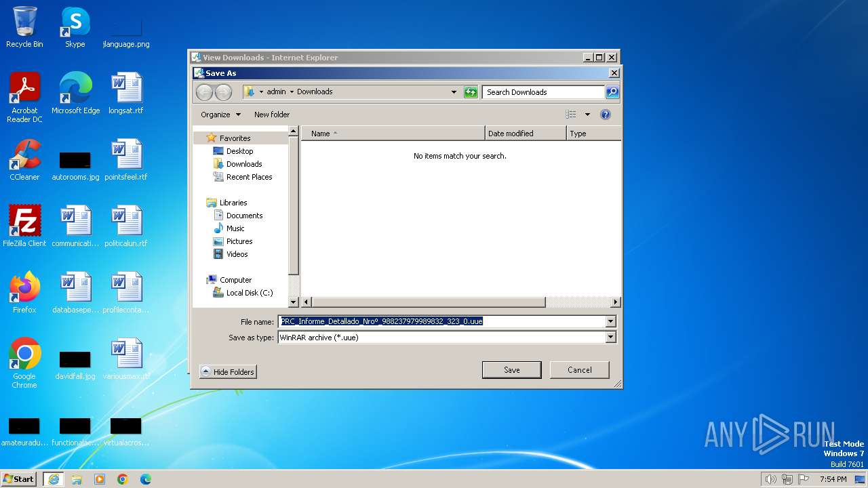The width and height of the screenshot is (868, 488).
Task: Select the CCleaner desktop icon
Action: [24, 161]
